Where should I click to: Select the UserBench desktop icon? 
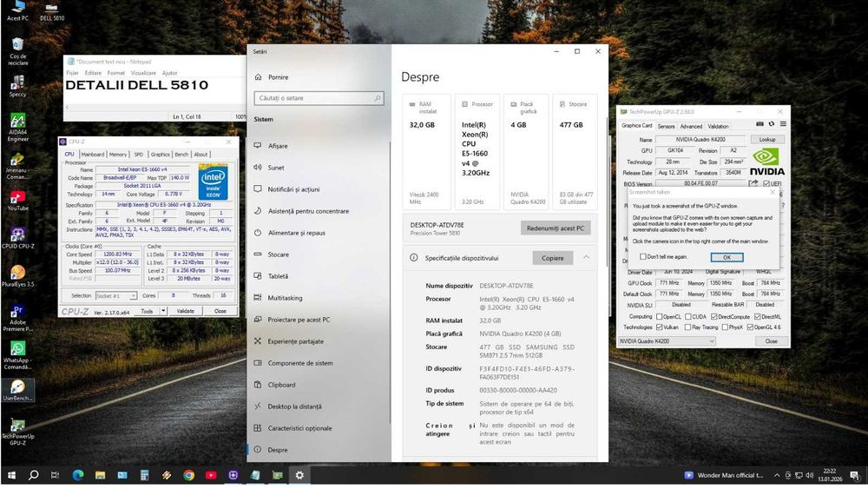(x=17, y=390)
